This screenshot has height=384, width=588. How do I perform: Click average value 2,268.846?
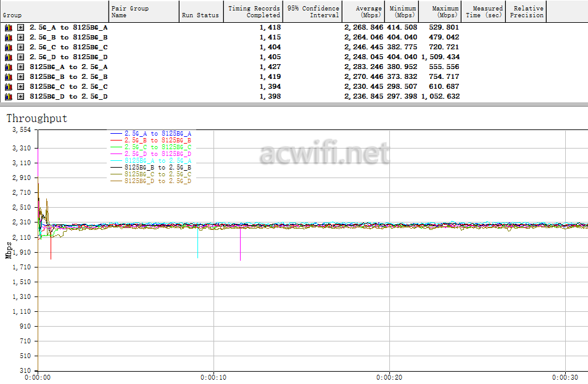[364, 27]
